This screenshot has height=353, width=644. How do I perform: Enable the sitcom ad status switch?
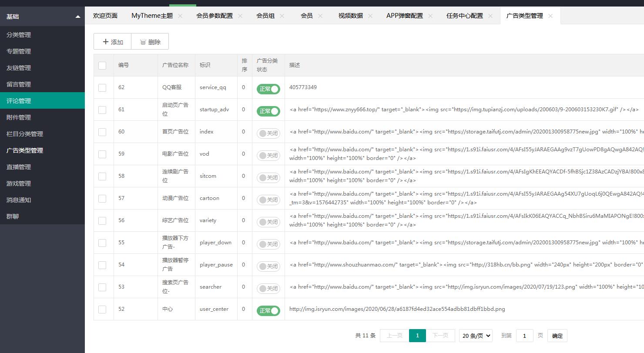pyautogui.click(x=268, y=178)
